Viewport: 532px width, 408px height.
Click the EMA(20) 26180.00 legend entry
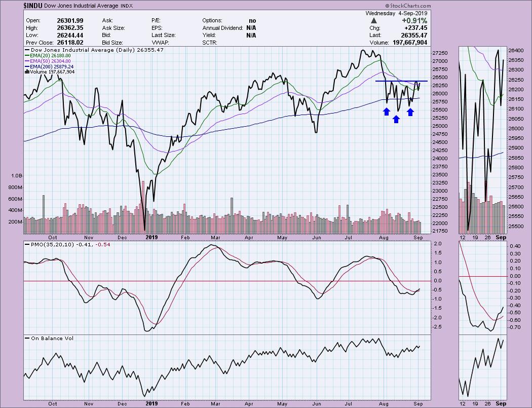(x=48, y=56)
